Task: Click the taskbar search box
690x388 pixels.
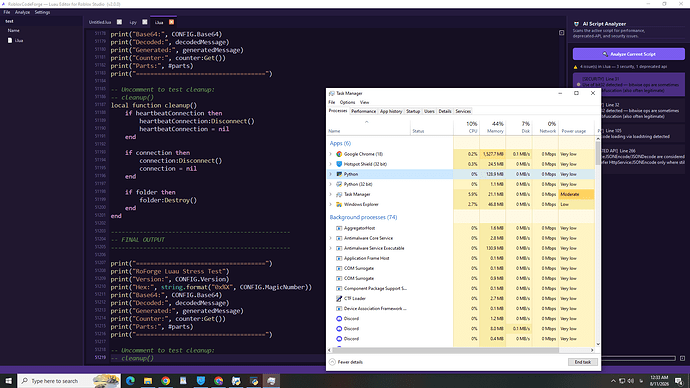Action: click(x=69, y=381)
